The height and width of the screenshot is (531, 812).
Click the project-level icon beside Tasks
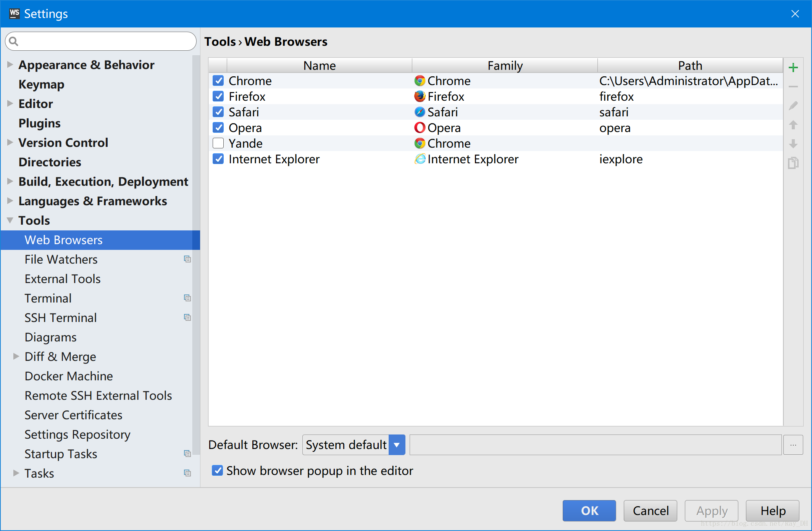pos(187,473)
